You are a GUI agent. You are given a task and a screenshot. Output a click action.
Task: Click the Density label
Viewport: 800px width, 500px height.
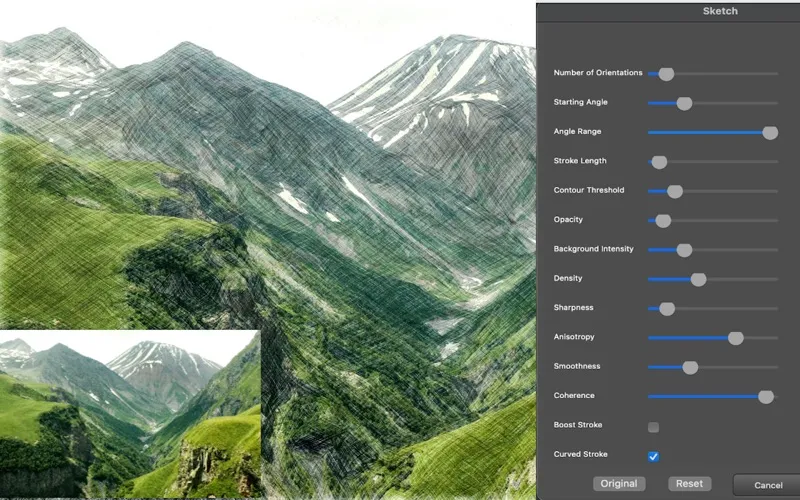pyautogui.click(x=568, y=278)
